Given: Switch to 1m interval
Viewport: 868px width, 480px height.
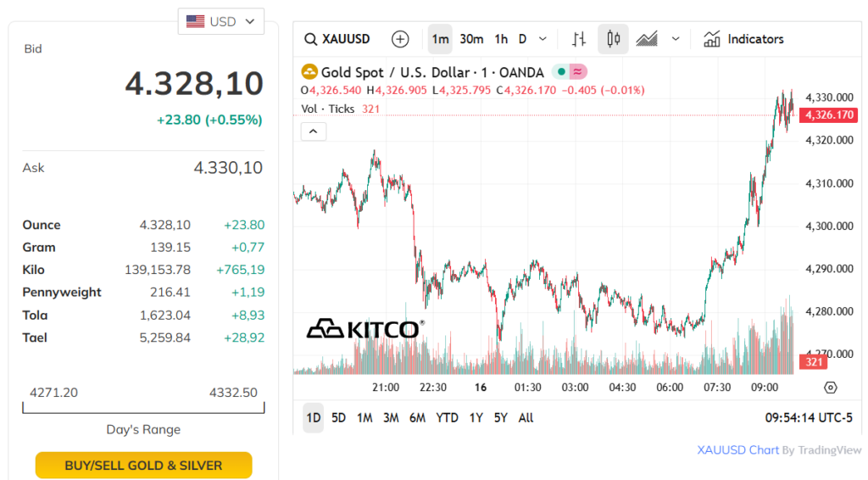Looking at the screenshot, I should pos(440,39).
